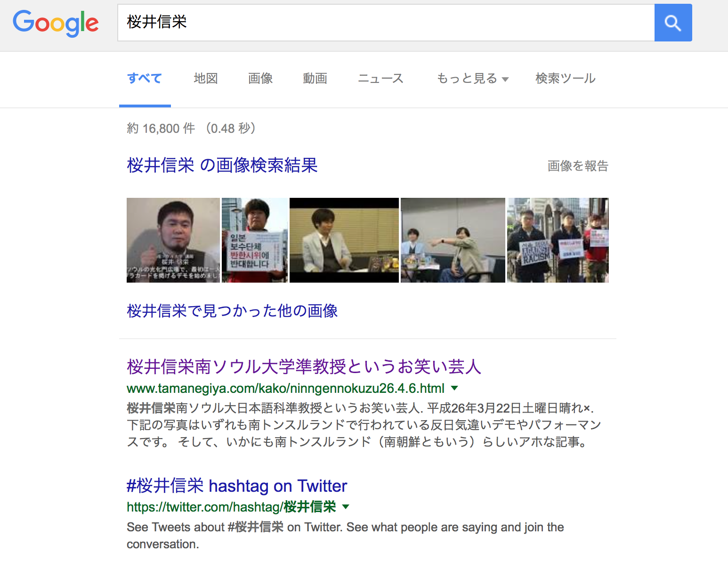Click the blue search magnifier button
The width and height of the screenshot is (728, 561).
click(x=673, y=23)
